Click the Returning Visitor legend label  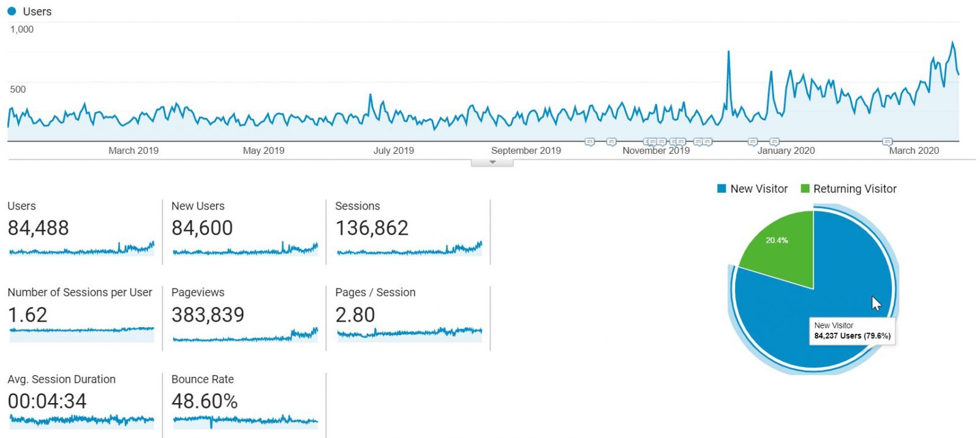(x=854, y=189)
